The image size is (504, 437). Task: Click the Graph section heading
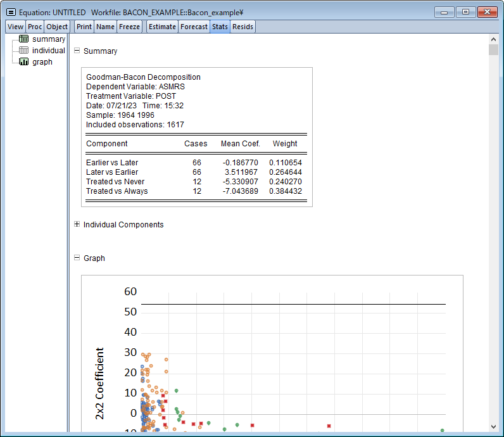tap(94, 258)
